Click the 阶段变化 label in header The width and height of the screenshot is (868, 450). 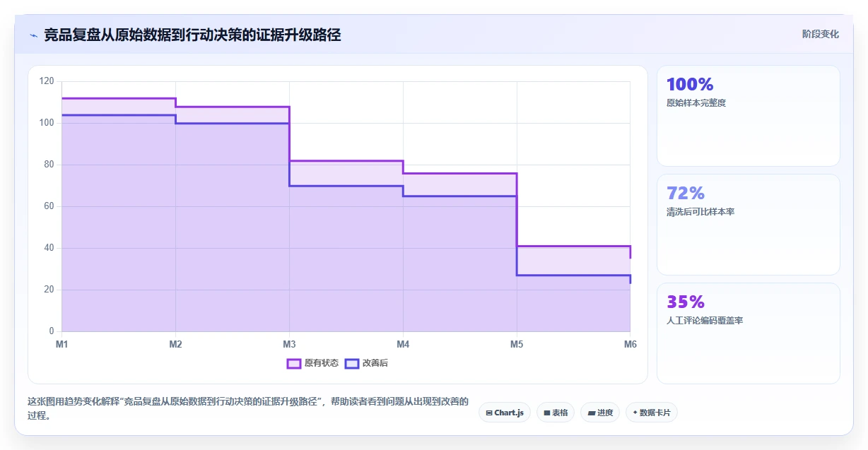click(x=821, y=34)
